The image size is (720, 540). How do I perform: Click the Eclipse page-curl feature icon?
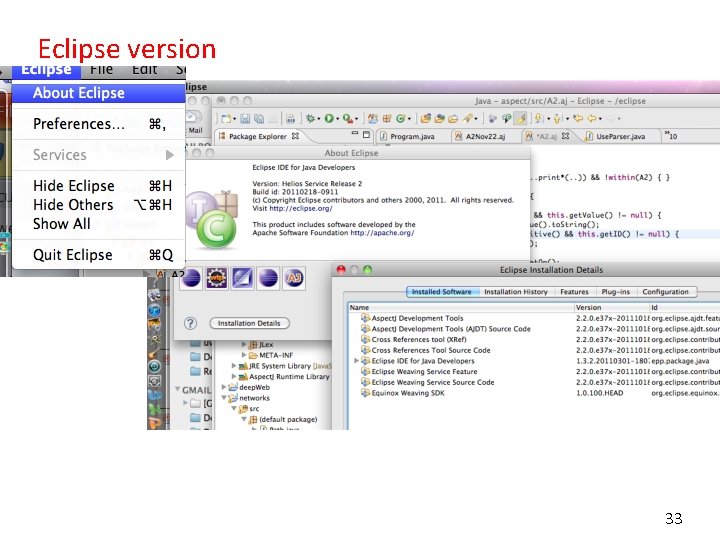pos(242,278)
